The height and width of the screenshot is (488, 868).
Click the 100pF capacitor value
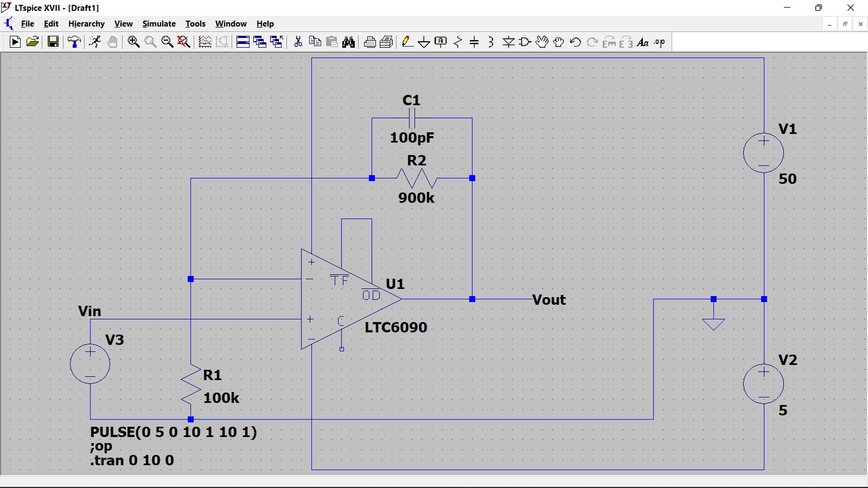[412, 138]
